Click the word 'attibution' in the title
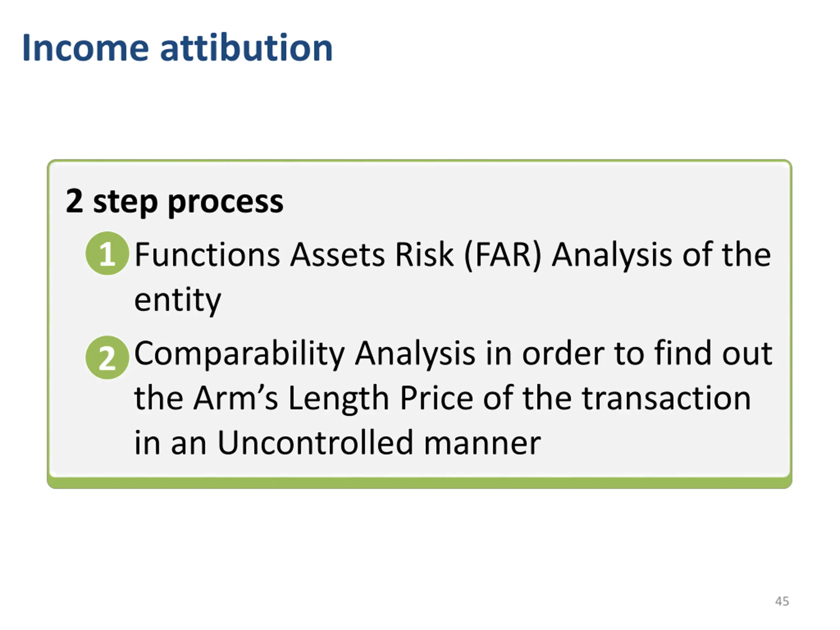The image size is (840, 630). click(246, 48)
